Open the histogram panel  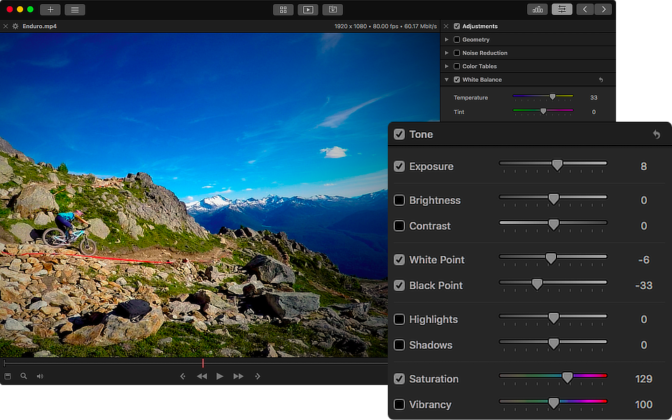[538, 9]
